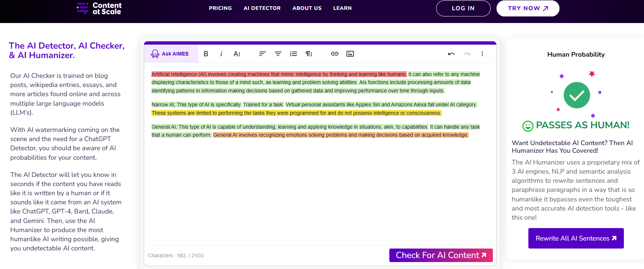This screenshot has height=269, width=644.
Task: Insert an ordered list
Action: pos(293,54)
